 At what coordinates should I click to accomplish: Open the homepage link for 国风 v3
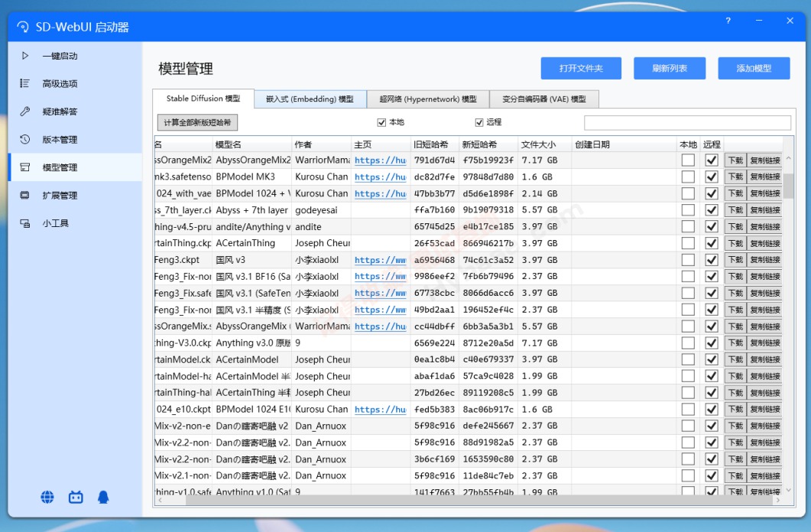pos(380,260)
